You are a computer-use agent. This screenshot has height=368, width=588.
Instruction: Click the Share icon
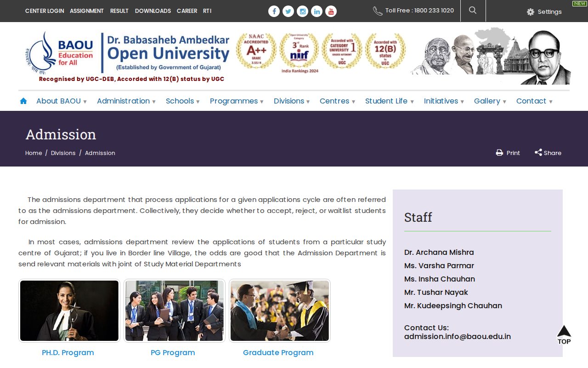[x=538, y=152]
